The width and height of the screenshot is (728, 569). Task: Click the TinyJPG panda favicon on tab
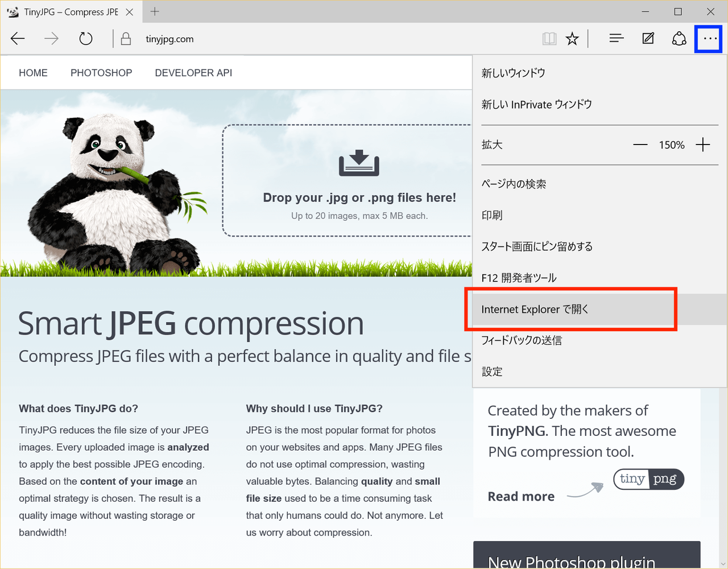[13, 11]
